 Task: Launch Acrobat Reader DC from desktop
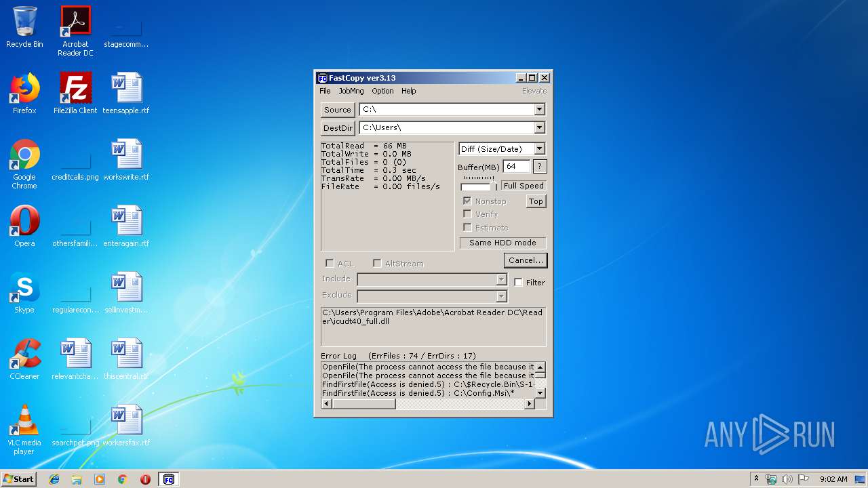(x=75, y=30)
